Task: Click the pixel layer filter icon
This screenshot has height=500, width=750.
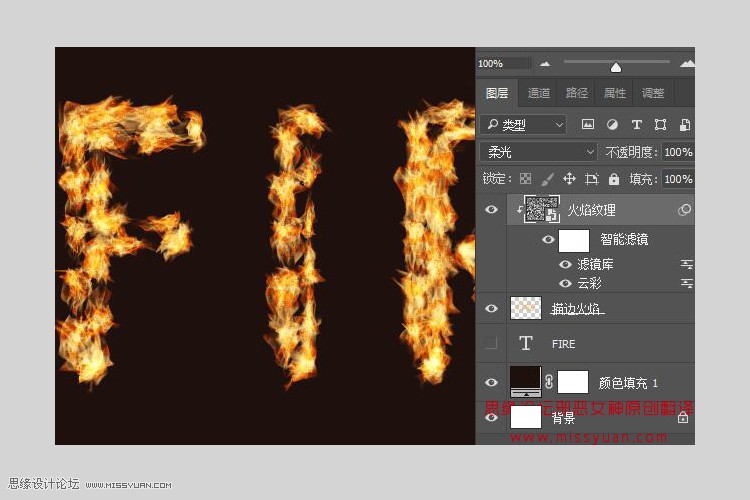Action: pyautogui.click(x=588, y=125)
